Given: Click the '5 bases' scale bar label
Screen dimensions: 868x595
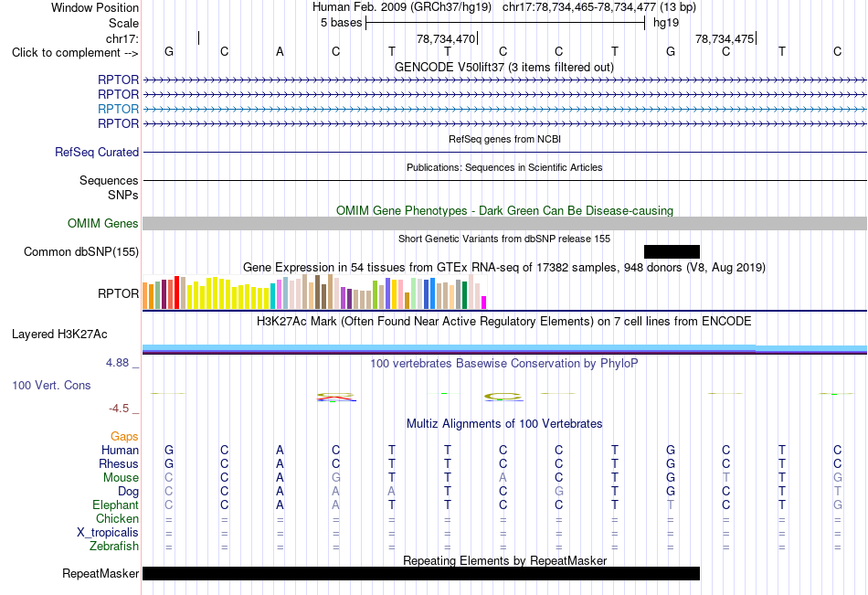Looking at the screenshot, I should pos(341,23).
